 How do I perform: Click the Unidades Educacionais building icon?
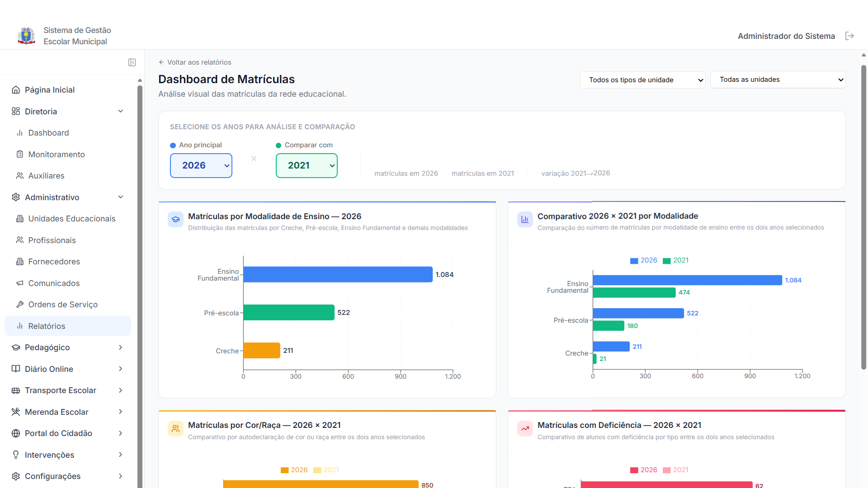coord(20,219)
